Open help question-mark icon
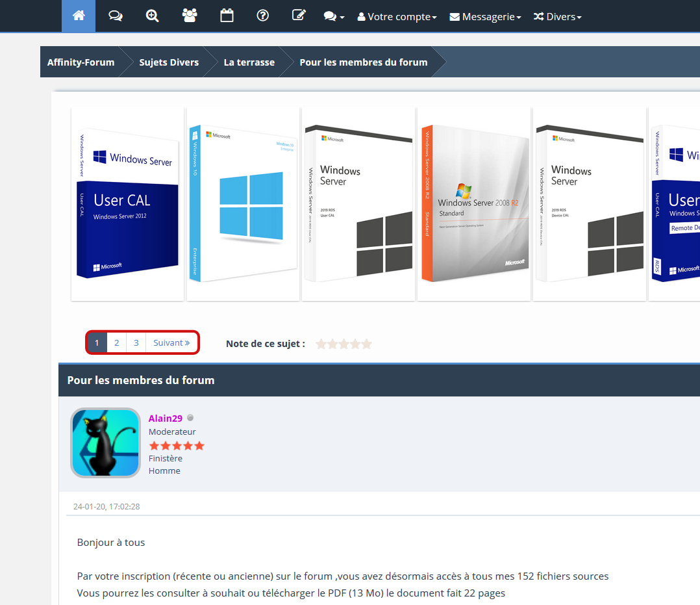This screenshot has height=605, width=700. pyautogui.click(x=263, y=16)
